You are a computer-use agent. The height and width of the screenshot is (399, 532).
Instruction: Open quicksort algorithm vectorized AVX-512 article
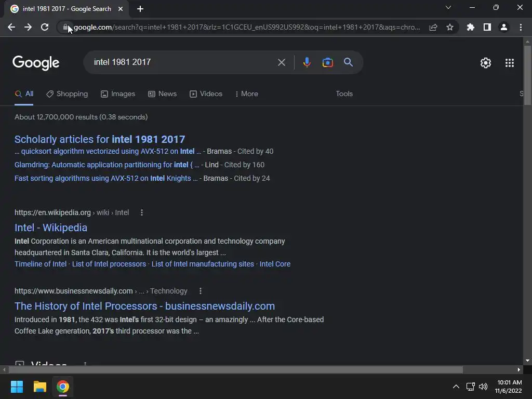coord(108,151)
